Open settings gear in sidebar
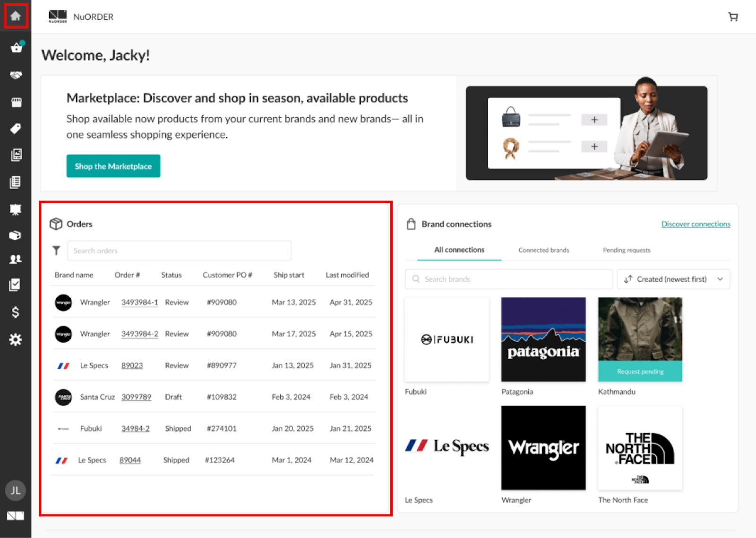The height and width of the screenshot is (538, 756). [16, 339]
